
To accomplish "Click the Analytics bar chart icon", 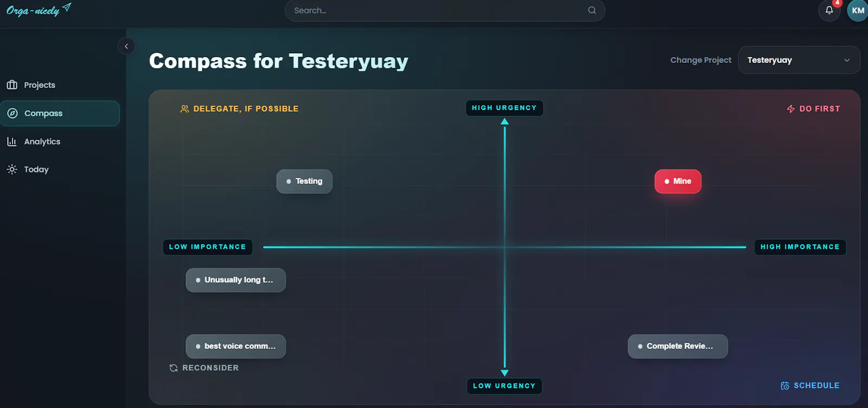I will click(12, 142).
